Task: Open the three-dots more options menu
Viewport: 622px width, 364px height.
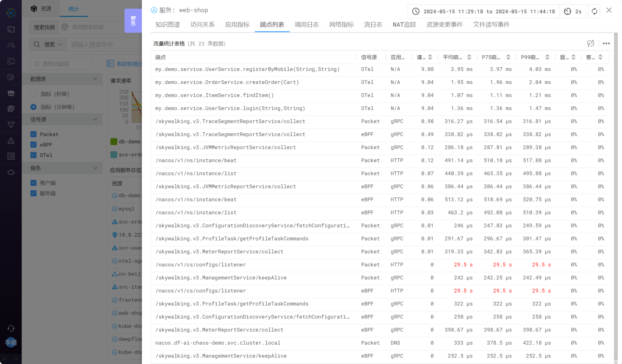Action: pos(606,44)
